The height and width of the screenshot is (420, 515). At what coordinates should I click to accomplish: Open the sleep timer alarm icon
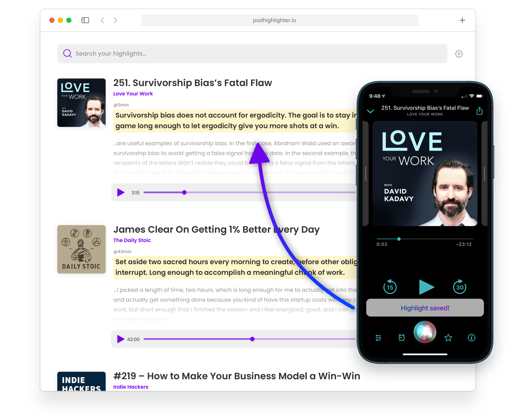(x=401, y=338)
